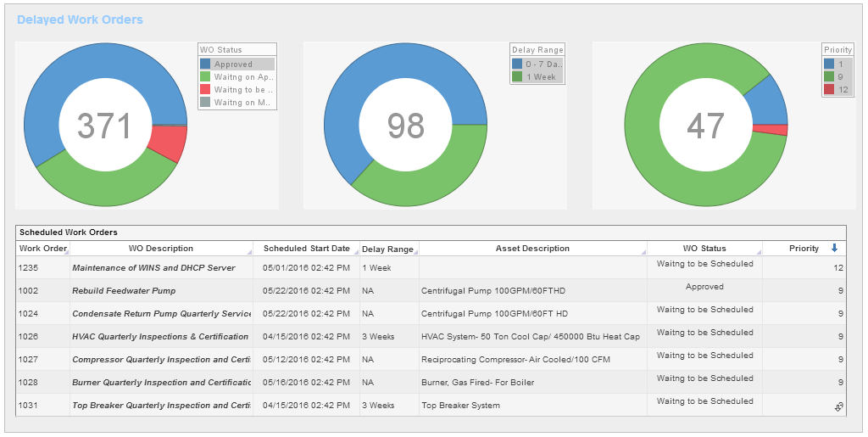
Task: Click the Priority column header label
Action: [x=804, y=248]
